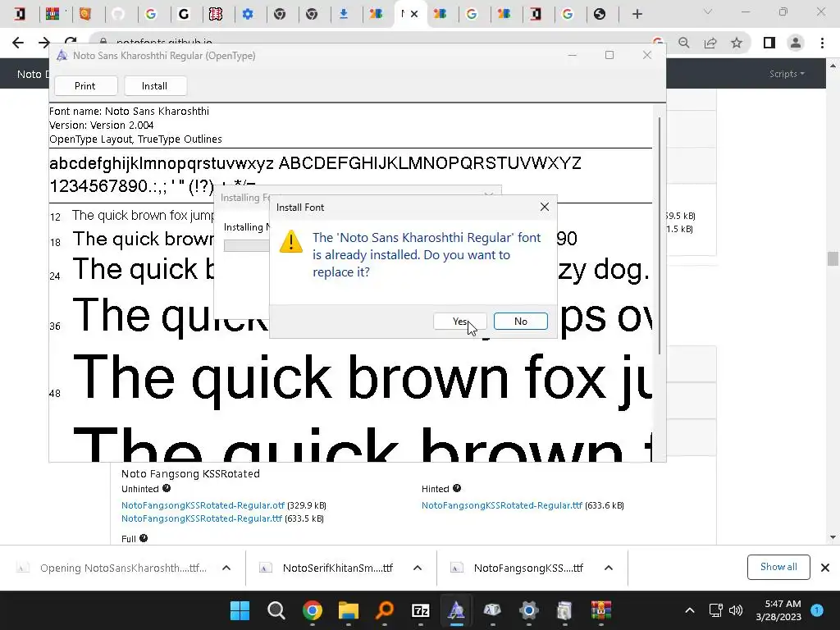Image resolution: width=840 pixels, height=630 pixels.
Task: Open Font Viewer taskbar icon
Action: coord(456,610)
